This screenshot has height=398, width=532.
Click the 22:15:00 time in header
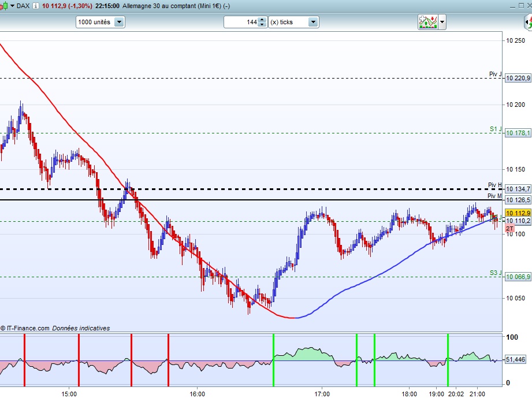[x=107, y=6]
